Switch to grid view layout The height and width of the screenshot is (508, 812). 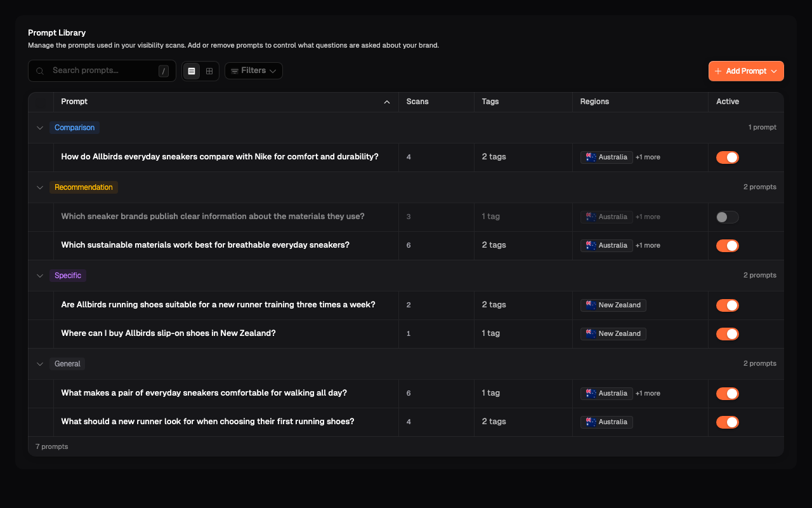point(209,71)
